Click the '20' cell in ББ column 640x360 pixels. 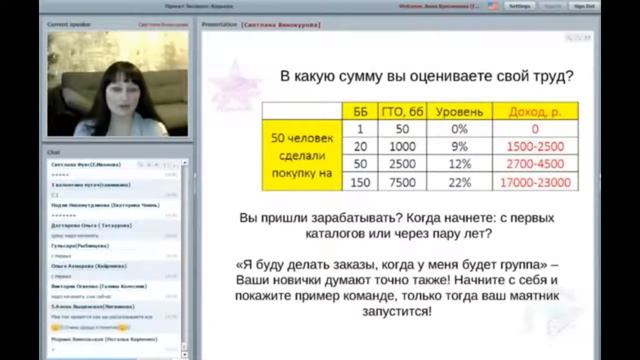tap(360, 146)
